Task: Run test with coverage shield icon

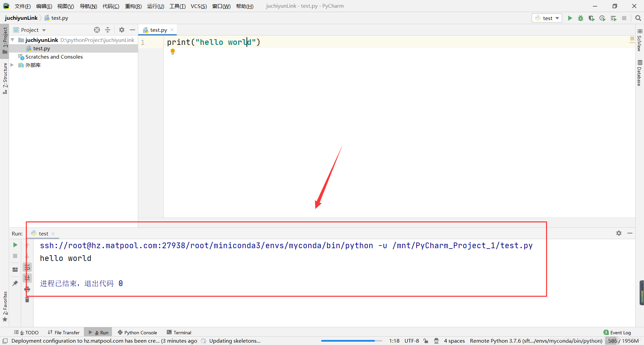Action: [x=591, y=18]
